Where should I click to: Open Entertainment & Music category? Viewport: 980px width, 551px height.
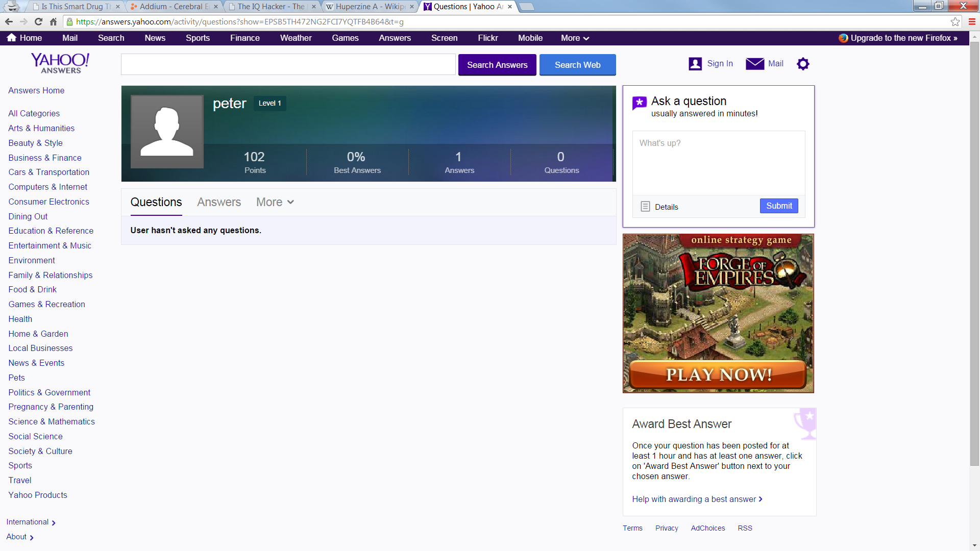pos(50,245)
